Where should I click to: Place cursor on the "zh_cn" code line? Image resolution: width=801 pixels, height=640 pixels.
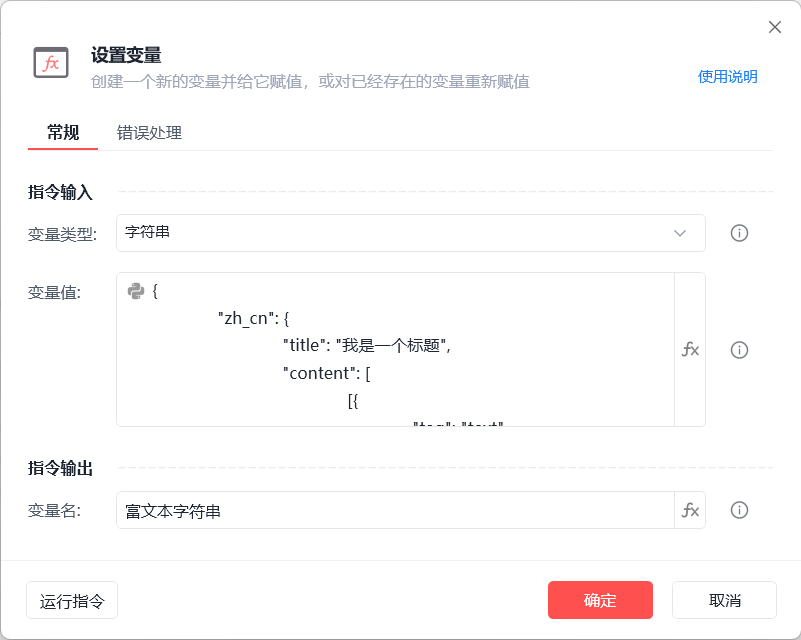coord(254,319)
